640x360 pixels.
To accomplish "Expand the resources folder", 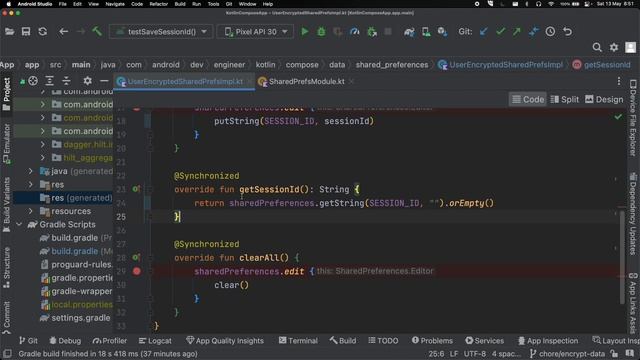I will (31, 211).
